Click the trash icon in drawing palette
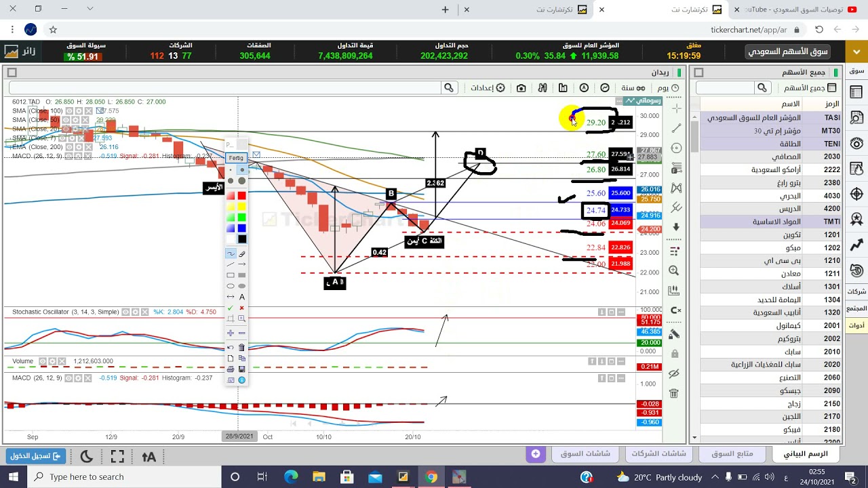This screenshot has width=868, height=488. coord(241,347)
